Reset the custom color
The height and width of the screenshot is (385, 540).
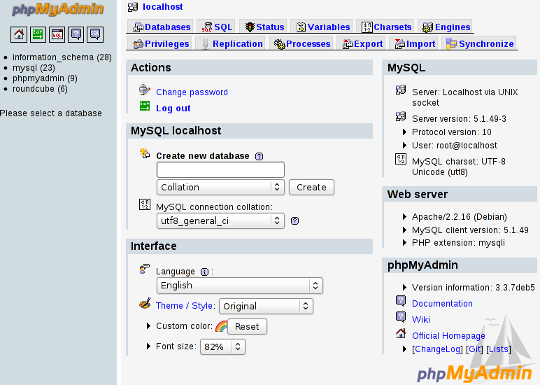tap(247, 326)
